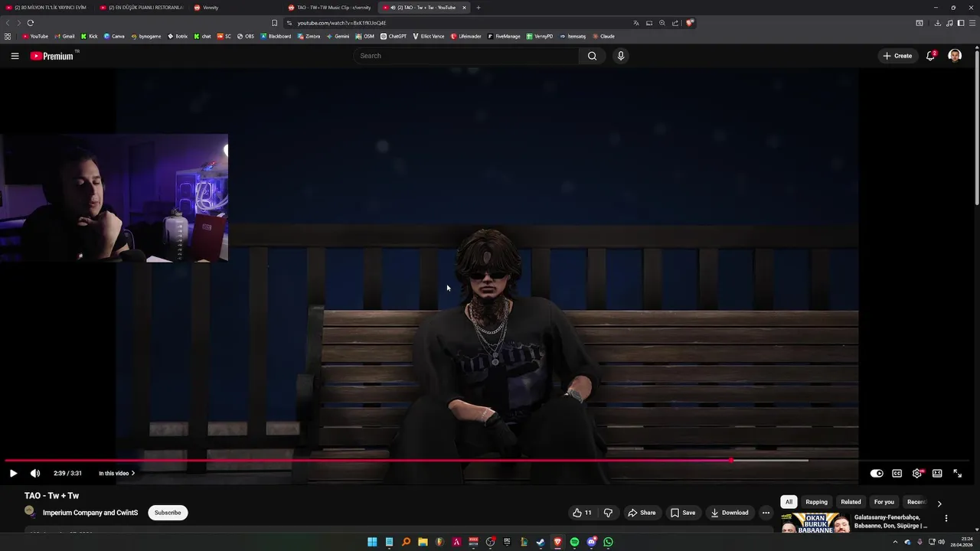Open a new browser tab

tap(479, 8)
